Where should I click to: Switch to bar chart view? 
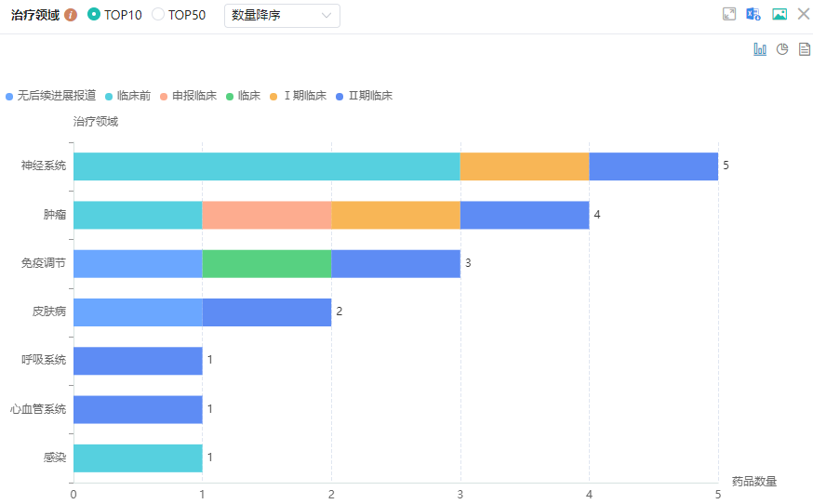point(760,49)
